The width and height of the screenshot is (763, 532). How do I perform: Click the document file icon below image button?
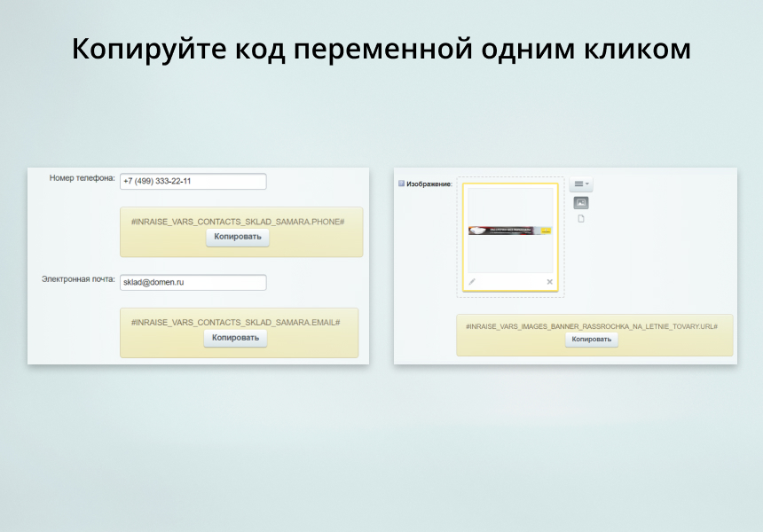point(581,217)
